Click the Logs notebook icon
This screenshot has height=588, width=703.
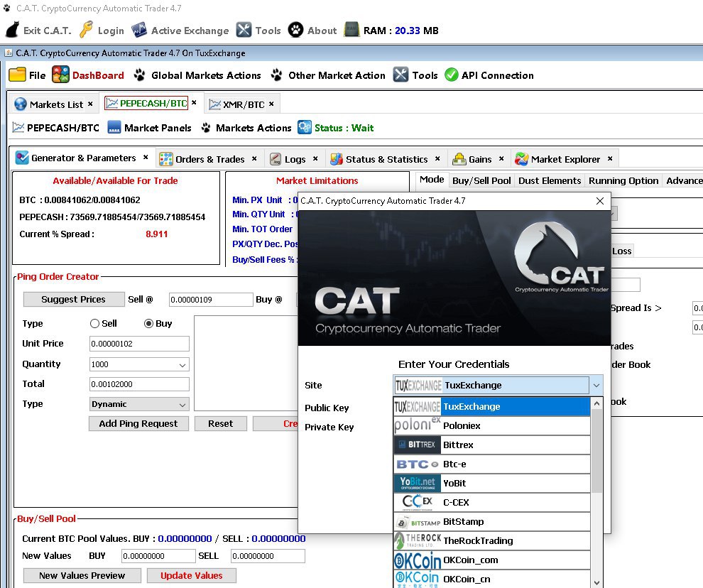click(276, 159)
